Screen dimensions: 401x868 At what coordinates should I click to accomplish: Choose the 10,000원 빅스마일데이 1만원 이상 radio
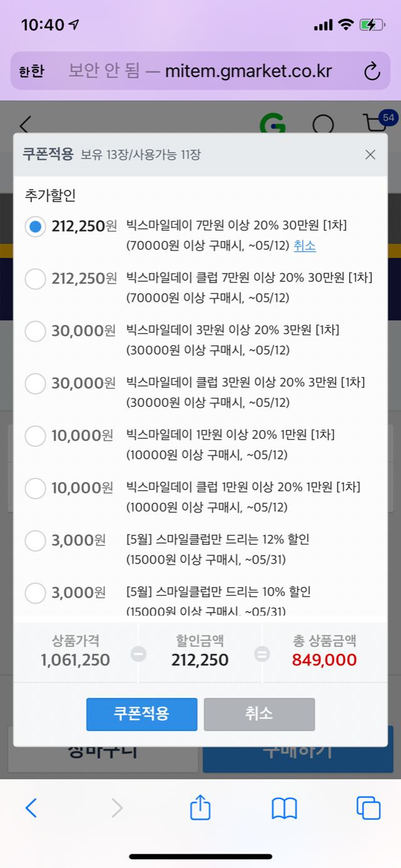pos(36,435)
